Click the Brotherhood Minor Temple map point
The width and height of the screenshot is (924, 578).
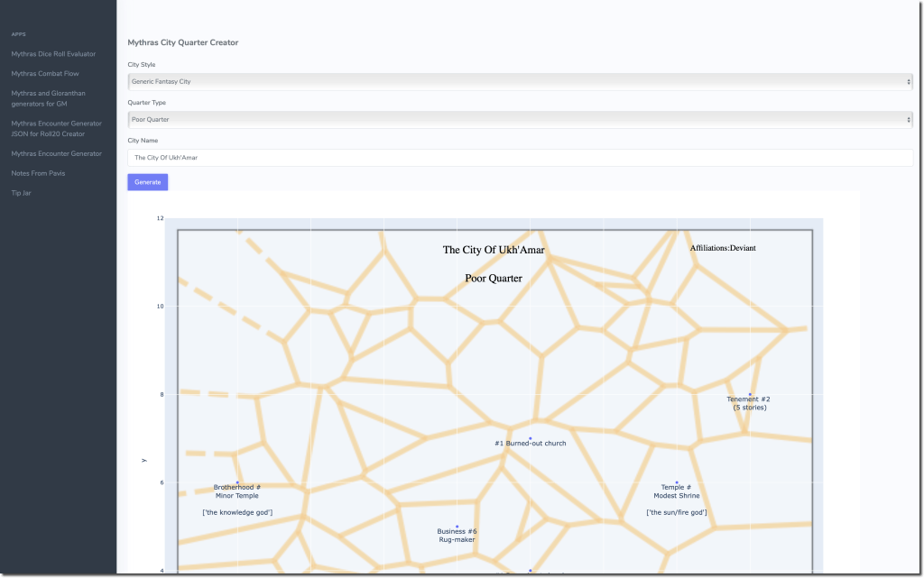tap(237, 482)
